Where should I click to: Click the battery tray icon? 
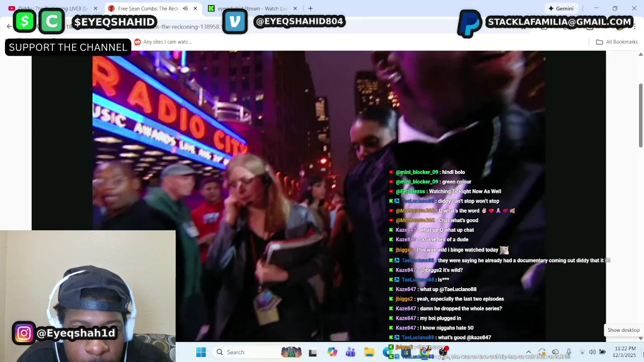pos(602,352)
